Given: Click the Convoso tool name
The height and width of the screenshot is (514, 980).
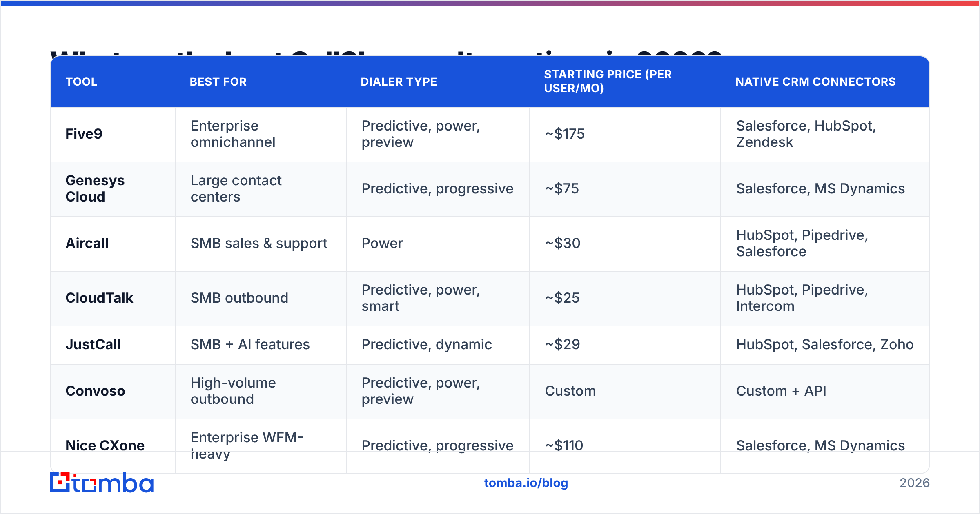Looking at the screenshot, I should point(95,391).
